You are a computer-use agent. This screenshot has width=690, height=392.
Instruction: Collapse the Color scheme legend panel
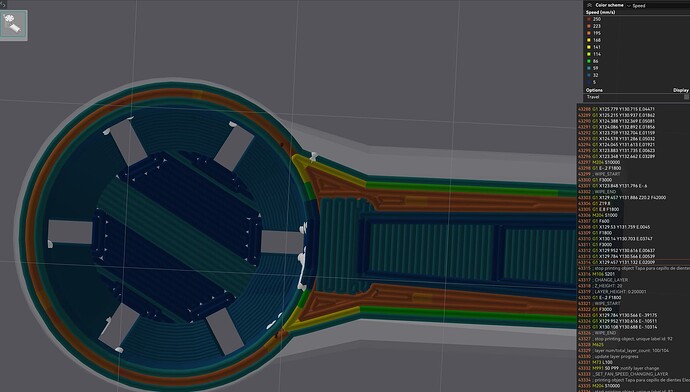click(589, 5)
